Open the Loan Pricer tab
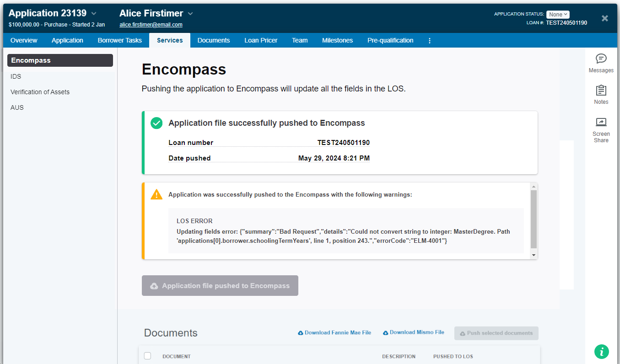 pos(261,40)
